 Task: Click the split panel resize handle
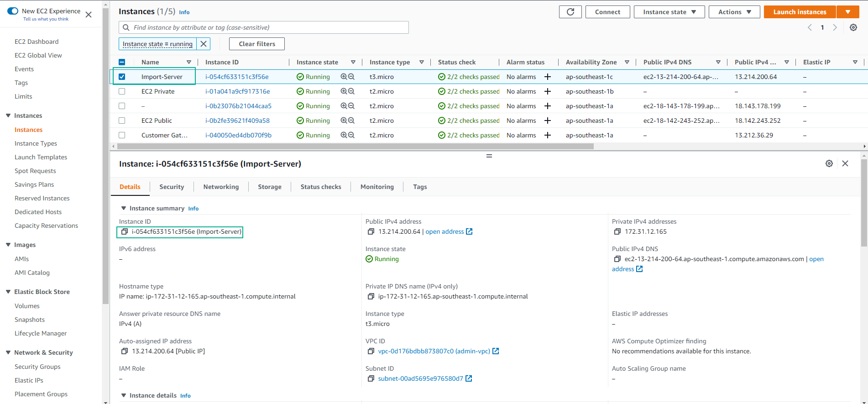coord(489,156)
